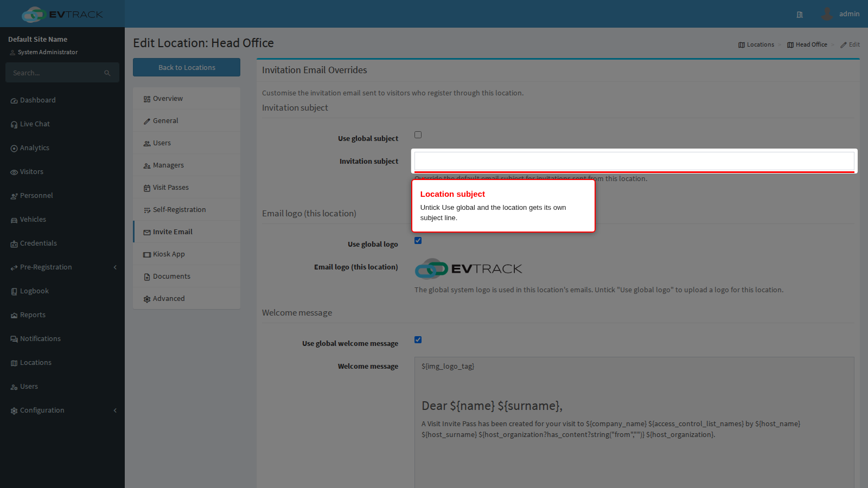Untick the Use global logo checkbox
Screen dimensions: 868x488
[418, 241]
